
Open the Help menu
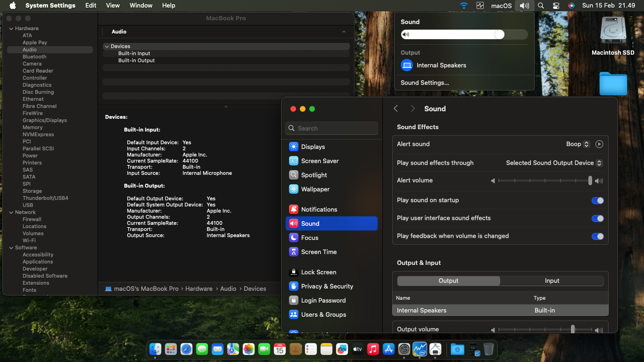169,6
